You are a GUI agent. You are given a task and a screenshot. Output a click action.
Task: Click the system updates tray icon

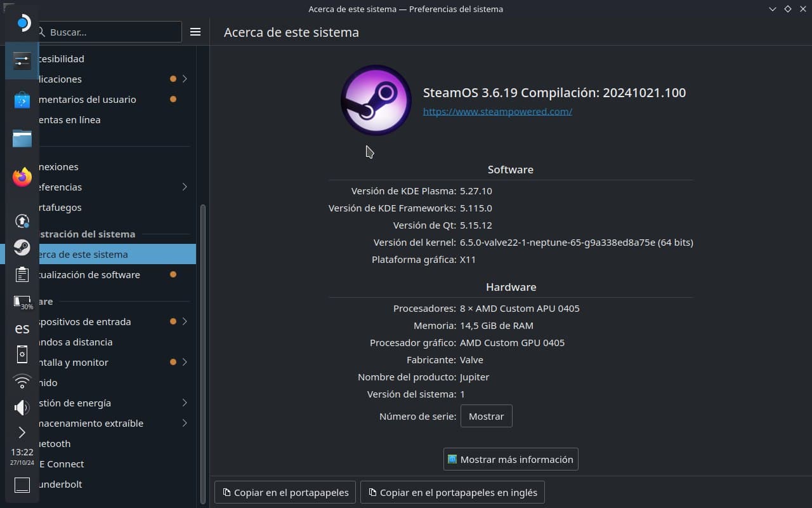[x=22, y=221]
